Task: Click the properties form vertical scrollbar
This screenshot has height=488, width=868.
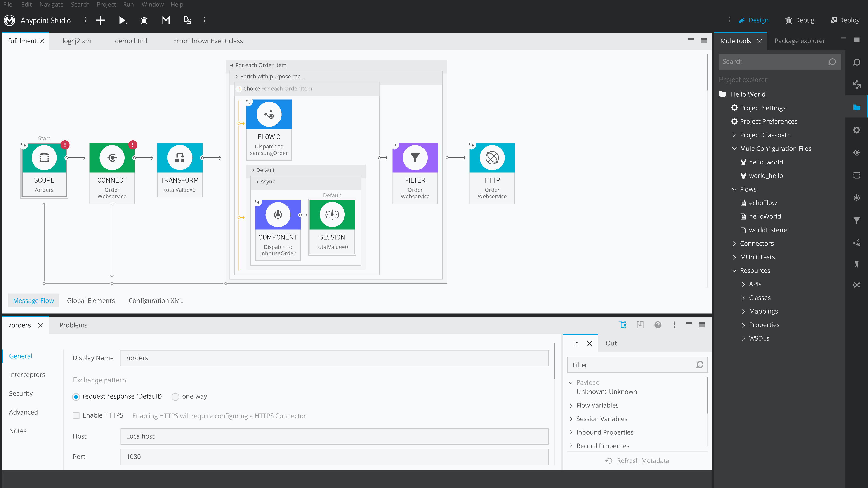Action: point(554,361)
